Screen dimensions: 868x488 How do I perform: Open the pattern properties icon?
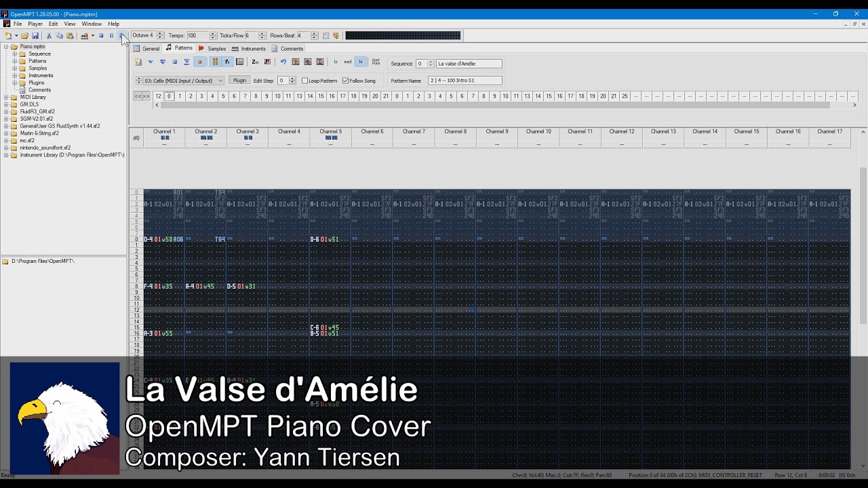(138, 62)
